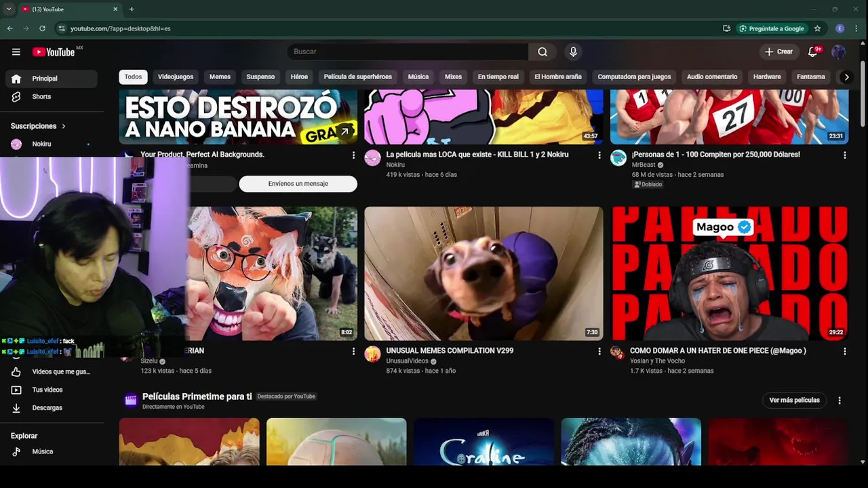
Task: Select the Fantasma chip
Action: [811, 77]
